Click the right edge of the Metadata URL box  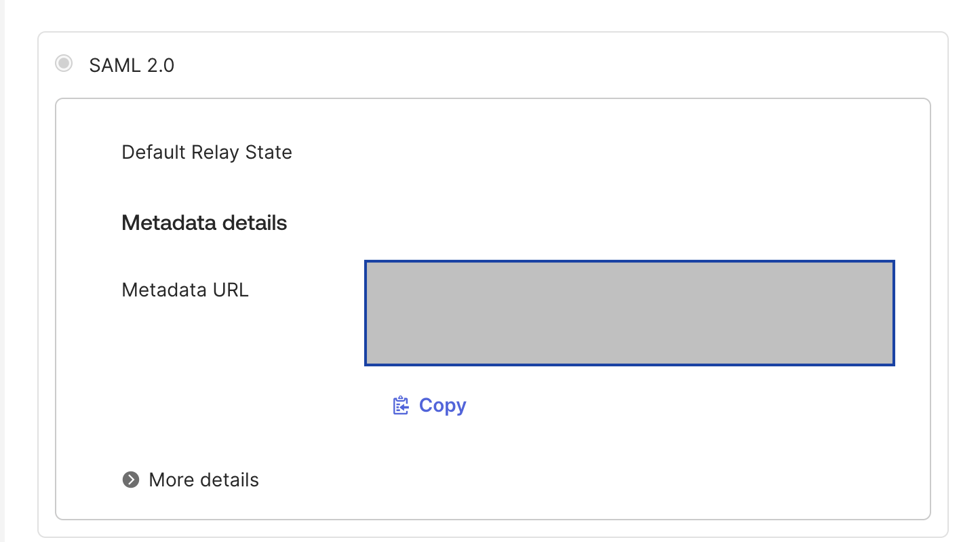[888, 313]
